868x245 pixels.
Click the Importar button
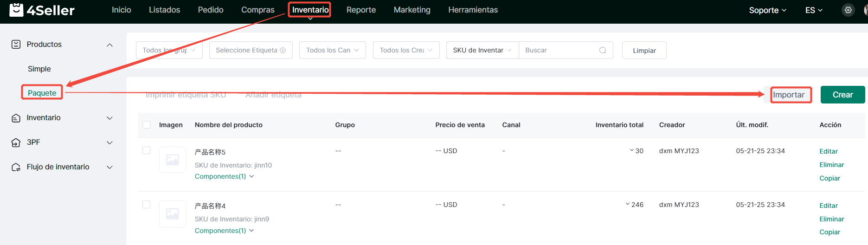click(788, 95)
